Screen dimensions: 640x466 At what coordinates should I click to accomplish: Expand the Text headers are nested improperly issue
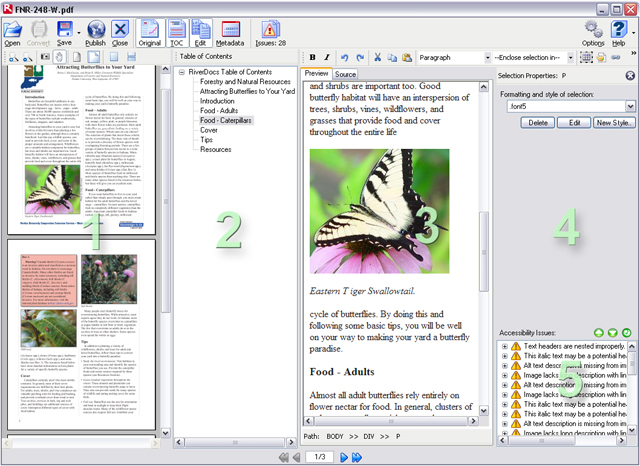(505, 346)
